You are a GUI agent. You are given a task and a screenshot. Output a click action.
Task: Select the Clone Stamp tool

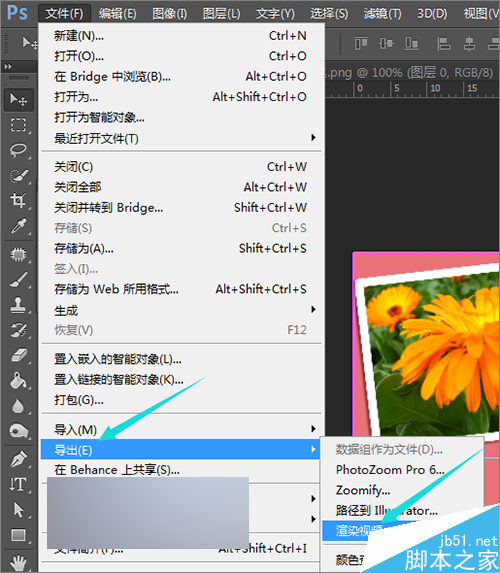tap(18, 304)
